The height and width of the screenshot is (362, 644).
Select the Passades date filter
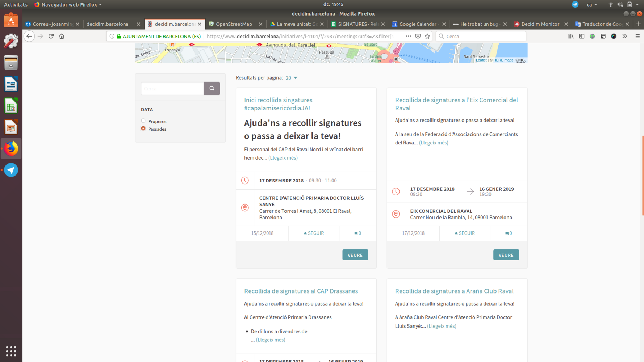click(143, 129)
